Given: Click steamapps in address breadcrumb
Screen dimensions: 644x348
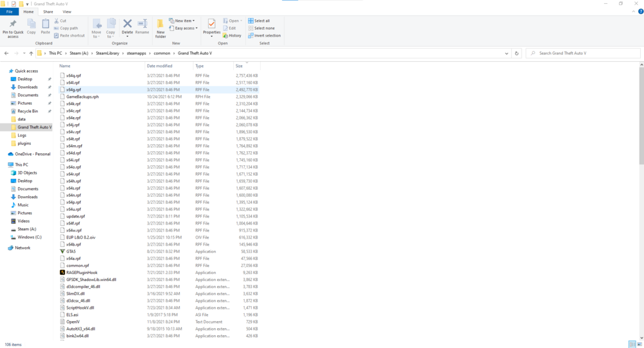Looking at the screenshot, I should coord(137,53).
